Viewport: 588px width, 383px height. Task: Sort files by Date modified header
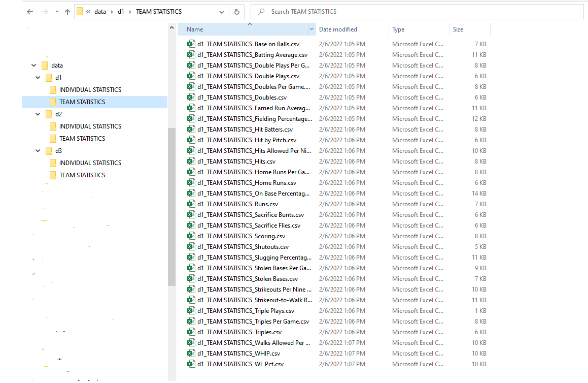click(x=338, y=29)
